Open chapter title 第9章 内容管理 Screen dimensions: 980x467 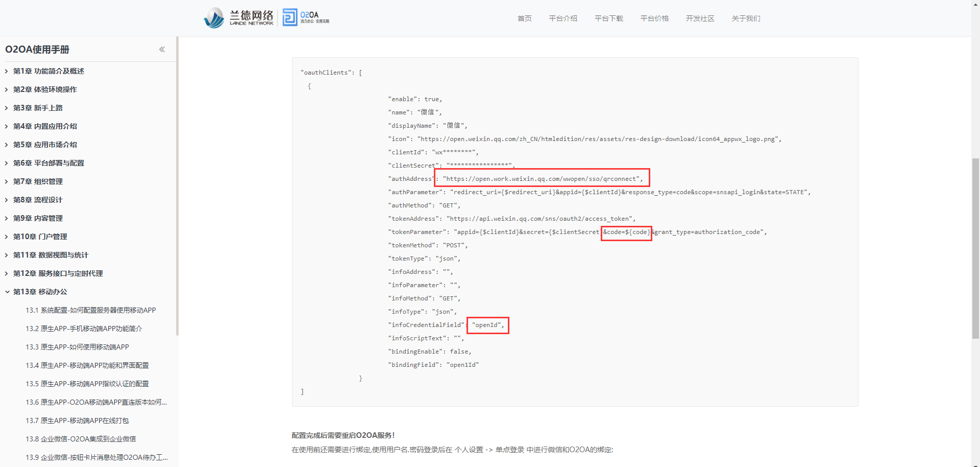pos(38,218)
